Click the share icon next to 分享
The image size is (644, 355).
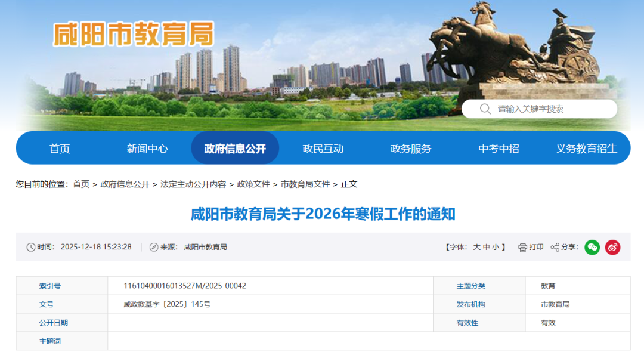coord(555,247)
